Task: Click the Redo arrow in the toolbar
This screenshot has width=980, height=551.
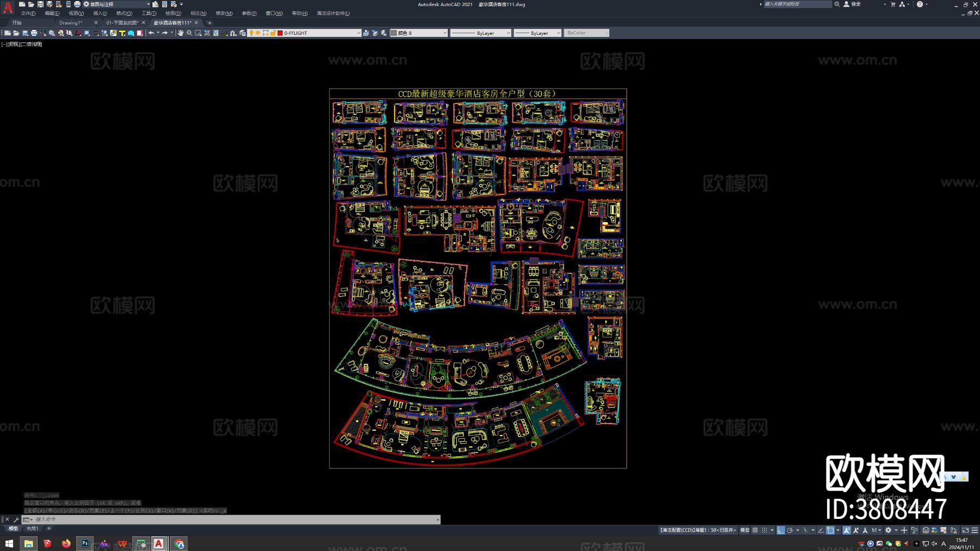Action: tap(165, 33)
